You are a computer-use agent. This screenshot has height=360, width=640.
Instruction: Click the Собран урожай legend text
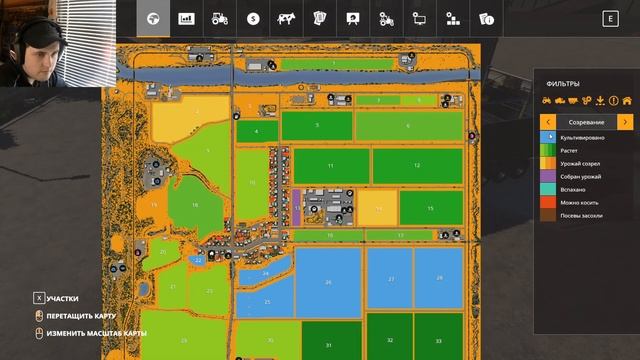tap(580, 177)
